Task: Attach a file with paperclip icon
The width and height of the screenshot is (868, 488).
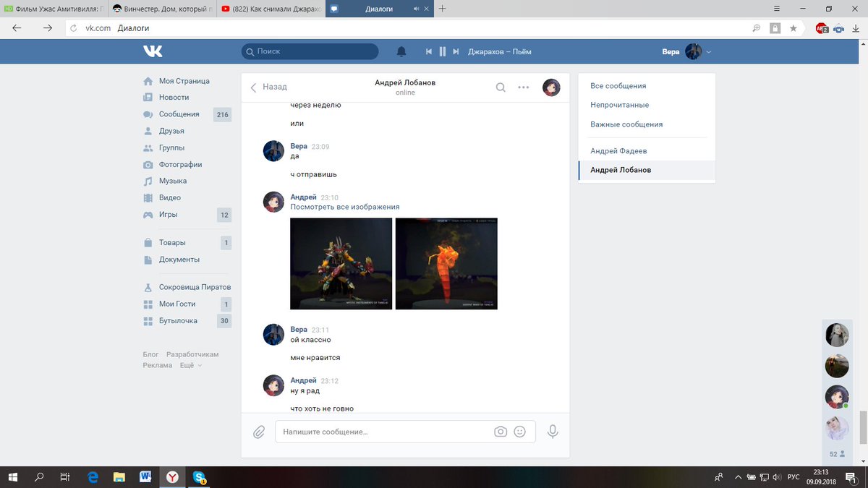Action: click(259, 432)
